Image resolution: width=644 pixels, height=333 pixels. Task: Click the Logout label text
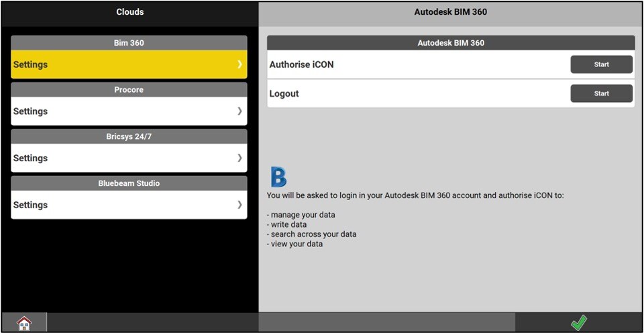(x=284, y=93)
